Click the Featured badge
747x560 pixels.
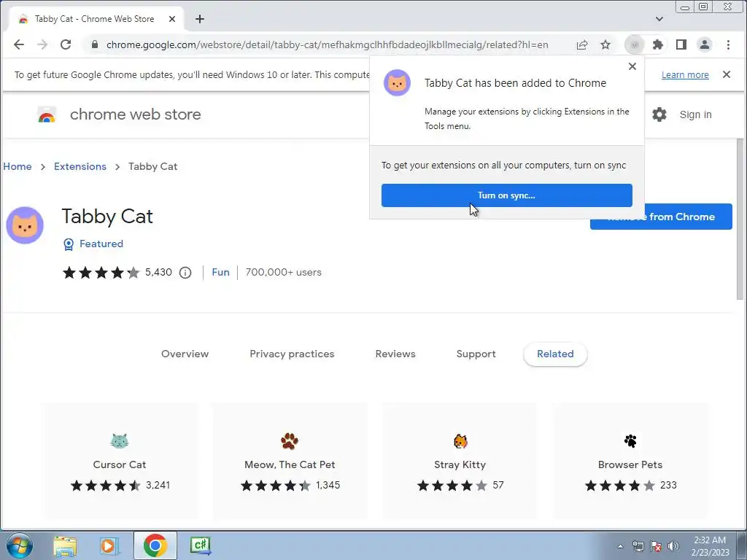coord(93,244)
